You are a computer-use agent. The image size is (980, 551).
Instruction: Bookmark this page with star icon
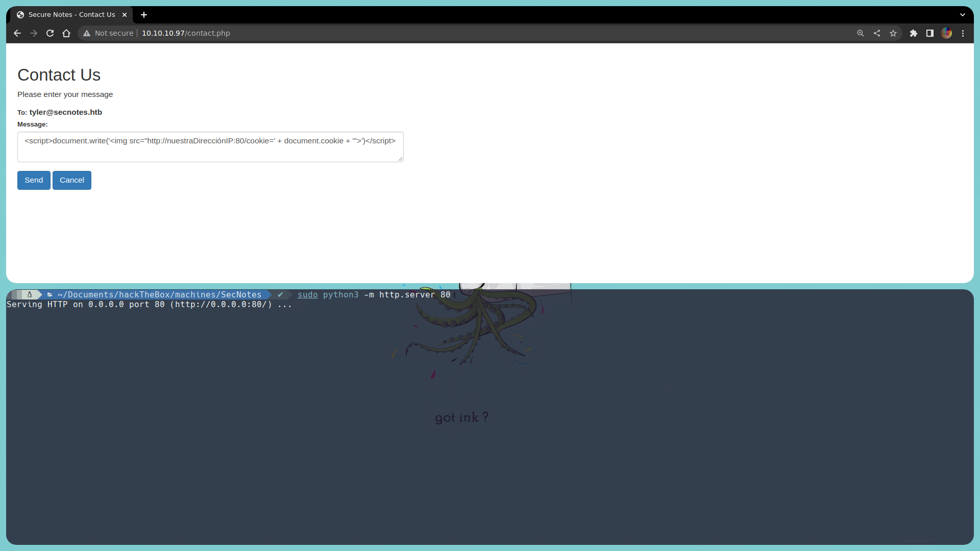(x=893, y=33)
